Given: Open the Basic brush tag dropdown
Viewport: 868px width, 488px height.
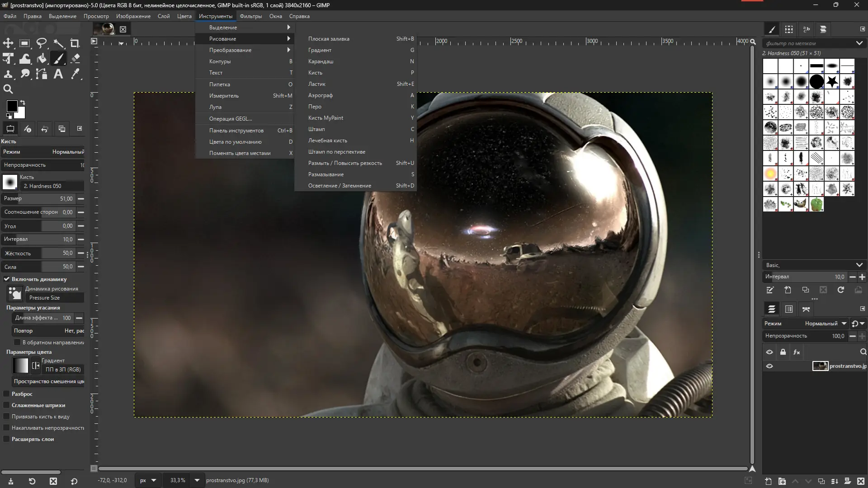Looking at the screenshot, I should click(859, 265).
